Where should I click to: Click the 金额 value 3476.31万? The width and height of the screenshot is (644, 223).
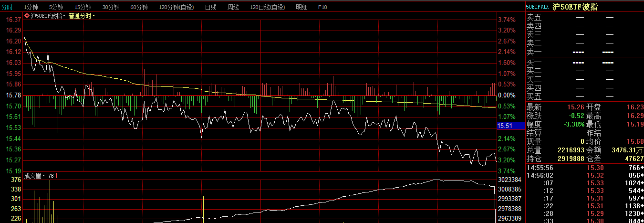coord(628,150)
